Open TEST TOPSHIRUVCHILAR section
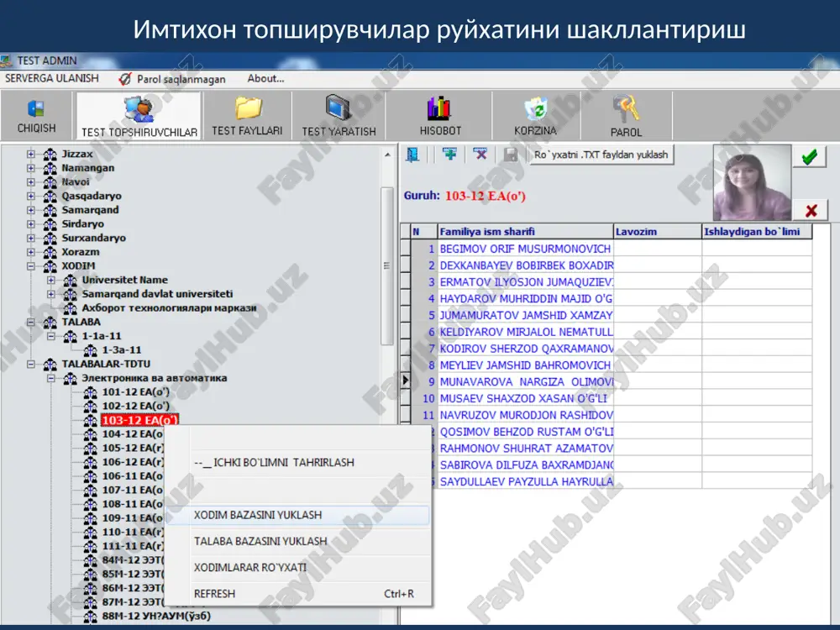This screenshot has height=630, width=840. click(139, 115)
